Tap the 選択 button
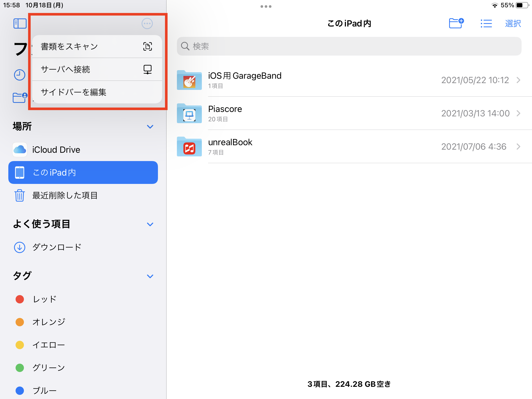Viewport: 532px width, 399px height. click(513, 23)
